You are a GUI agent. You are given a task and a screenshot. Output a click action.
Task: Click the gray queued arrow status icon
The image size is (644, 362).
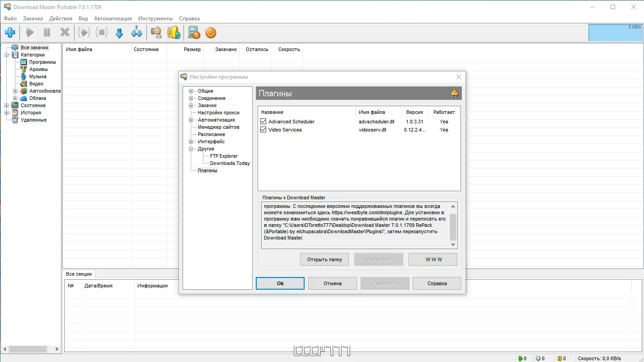[x=538, y=358]
